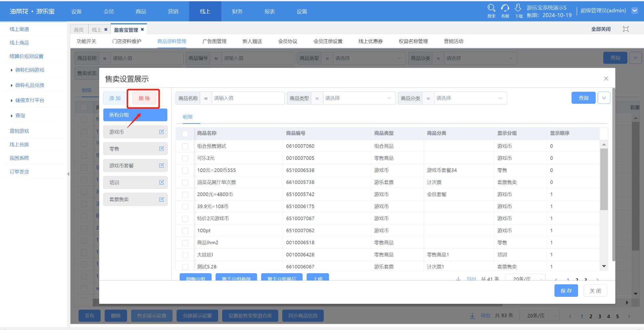The width and height of the screenshot is (644, 330).
Task: Open the 营销活动 sub-tab
Action: pos(453,41)
